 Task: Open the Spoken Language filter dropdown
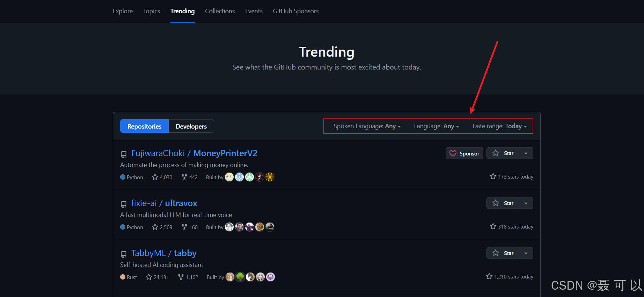click(x=367, y=126)
